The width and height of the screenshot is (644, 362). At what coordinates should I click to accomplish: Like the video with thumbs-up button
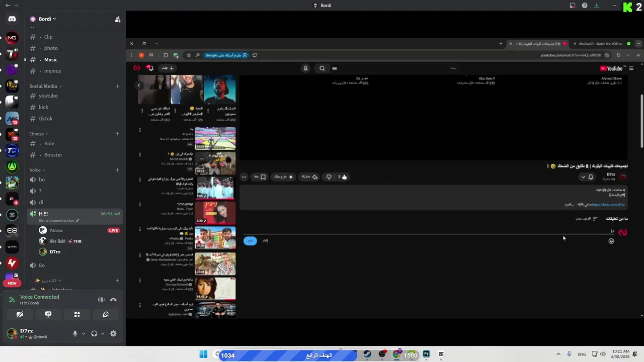343,177
